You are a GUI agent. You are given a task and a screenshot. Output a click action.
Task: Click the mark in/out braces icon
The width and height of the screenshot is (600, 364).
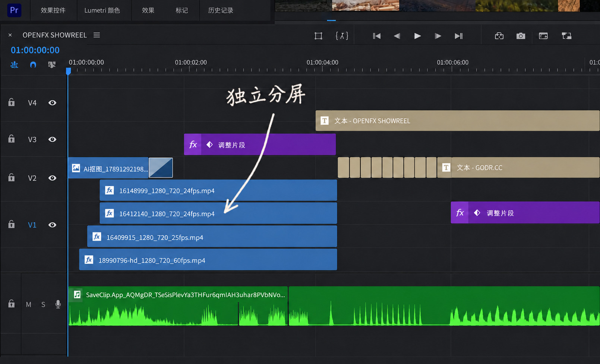click(342, 36)
